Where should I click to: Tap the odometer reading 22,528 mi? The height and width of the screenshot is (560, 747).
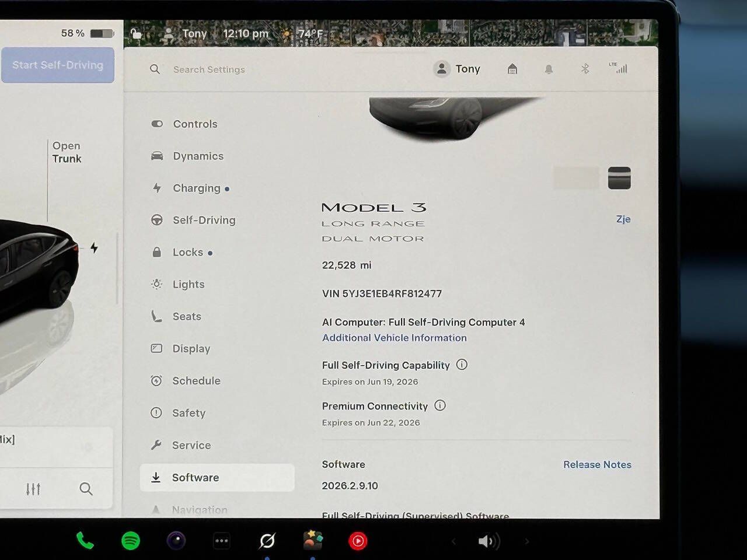point(347,265)
